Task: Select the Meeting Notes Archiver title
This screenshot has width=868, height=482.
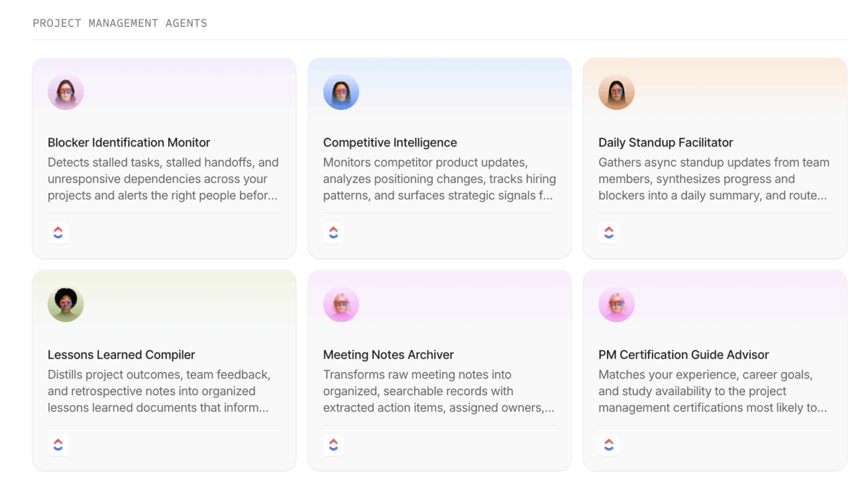Action: click(x=388, y=355)
